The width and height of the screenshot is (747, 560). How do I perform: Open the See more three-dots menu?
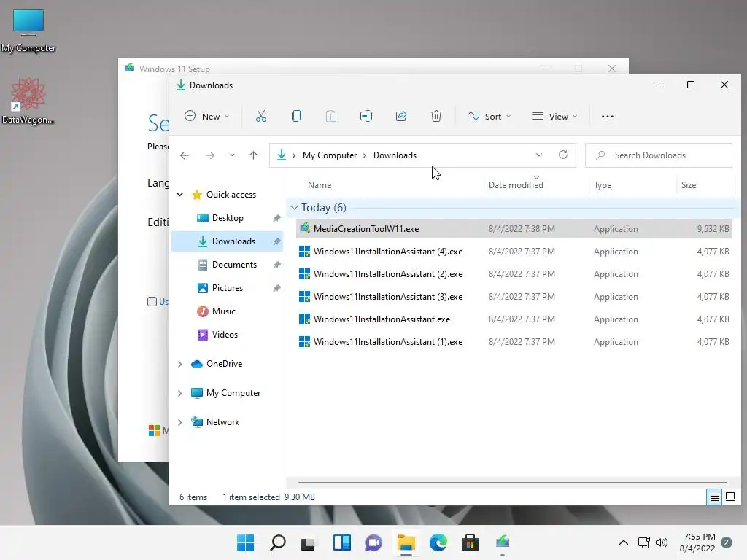(x=608, y=117)
